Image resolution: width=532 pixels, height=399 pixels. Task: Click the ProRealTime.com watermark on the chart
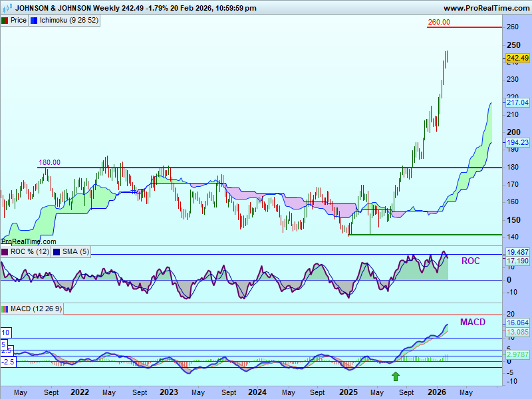tap(29, 241)
